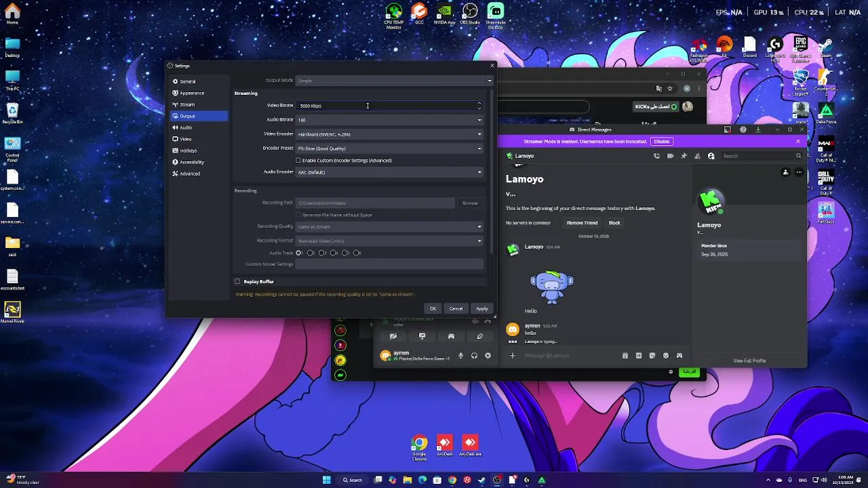Increase Video Bitrate with the up arrow
This screenshot has width=868, height=488.
coord(479,104)
